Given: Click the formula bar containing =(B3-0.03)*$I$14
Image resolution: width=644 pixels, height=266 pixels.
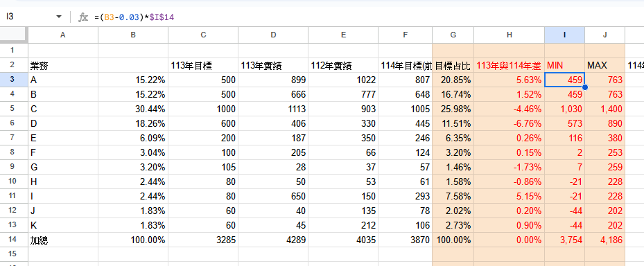Looking at the screenshot, I should click(365, 17).
